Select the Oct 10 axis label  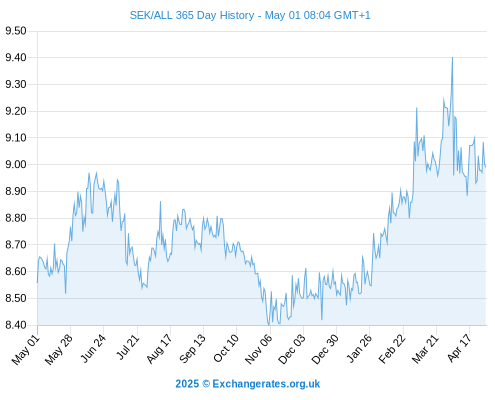click(226, 349)
